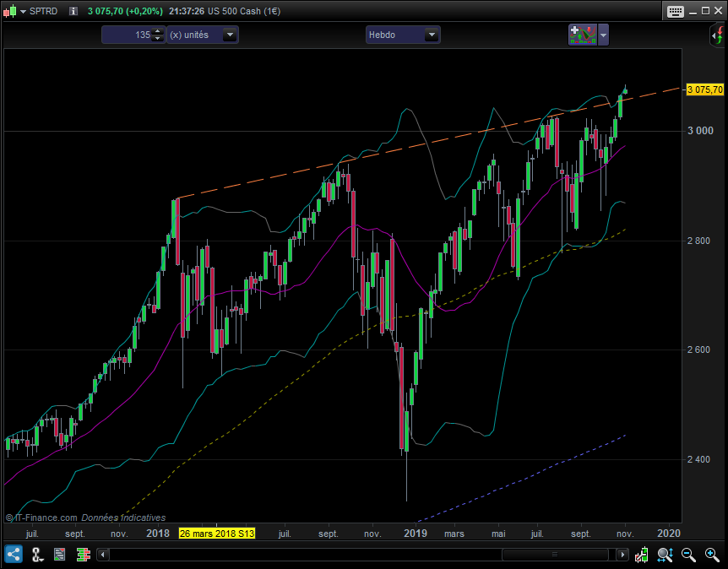The height and width of the screenshot is (569, 728).
Task: Click the add indicator icon
Action: (x=583, y=35)
